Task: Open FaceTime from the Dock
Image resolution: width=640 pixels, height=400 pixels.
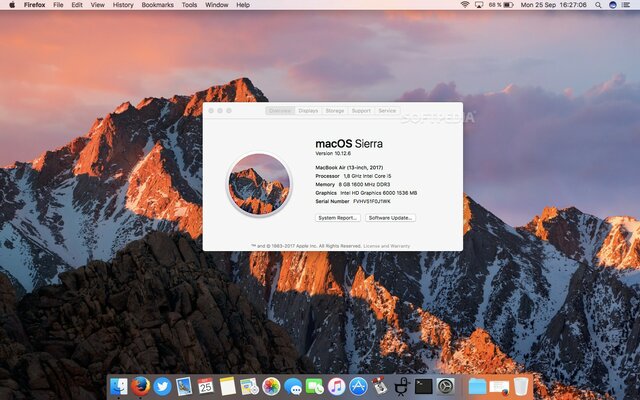Action: (315, 386)
